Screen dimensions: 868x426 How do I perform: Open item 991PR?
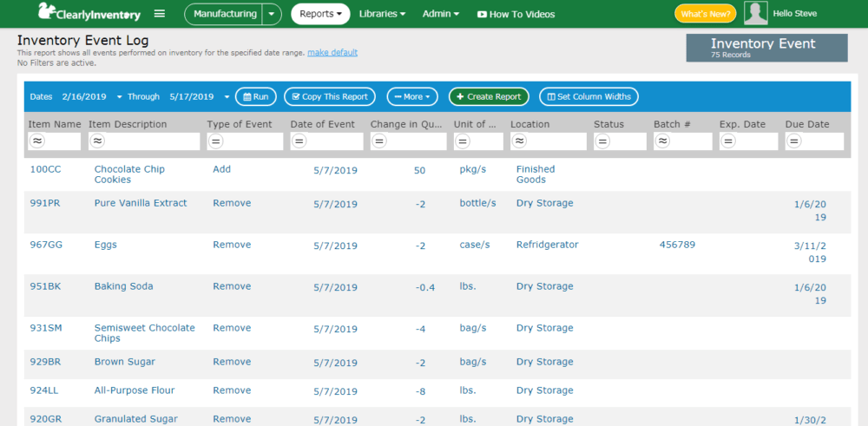point(45,203)
